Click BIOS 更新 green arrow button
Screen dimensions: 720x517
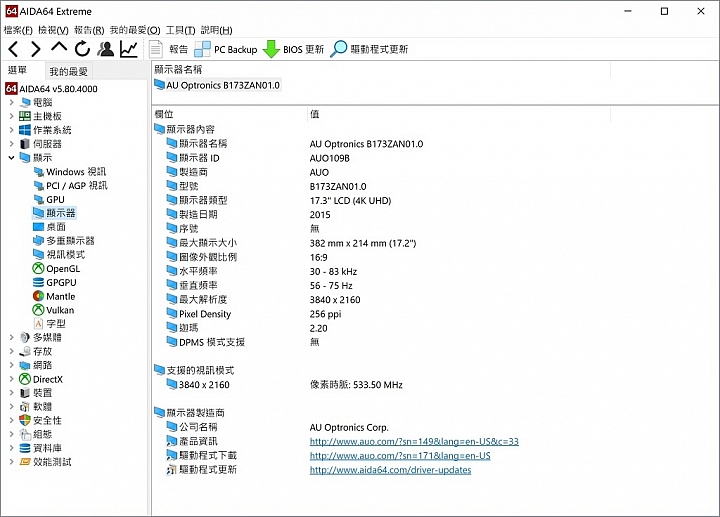(293, 49)
